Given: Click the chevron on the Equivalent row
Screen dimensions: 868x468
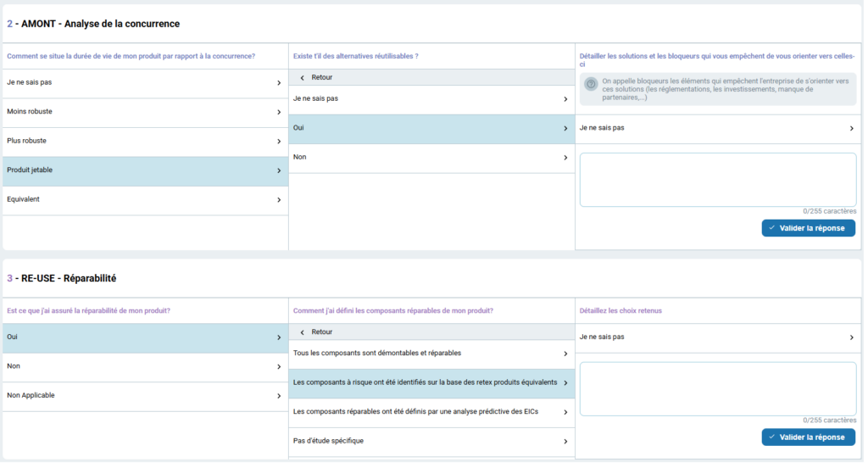Looking at the screenshot, I should click(x=279, y=200).
